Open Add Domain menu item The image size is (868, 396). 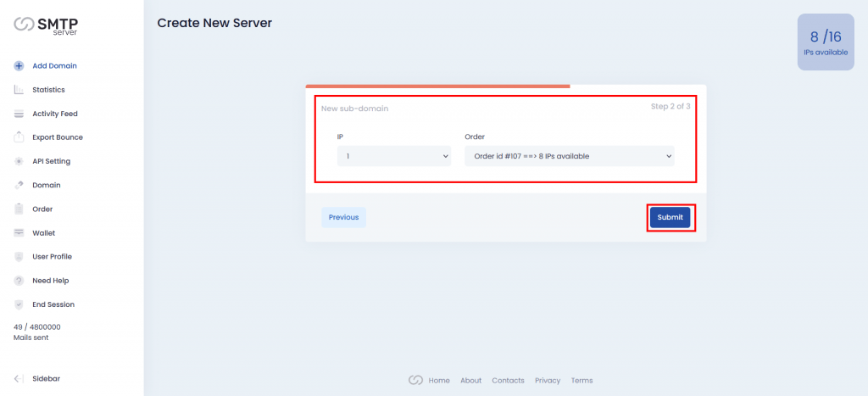(x=54, y=66)
